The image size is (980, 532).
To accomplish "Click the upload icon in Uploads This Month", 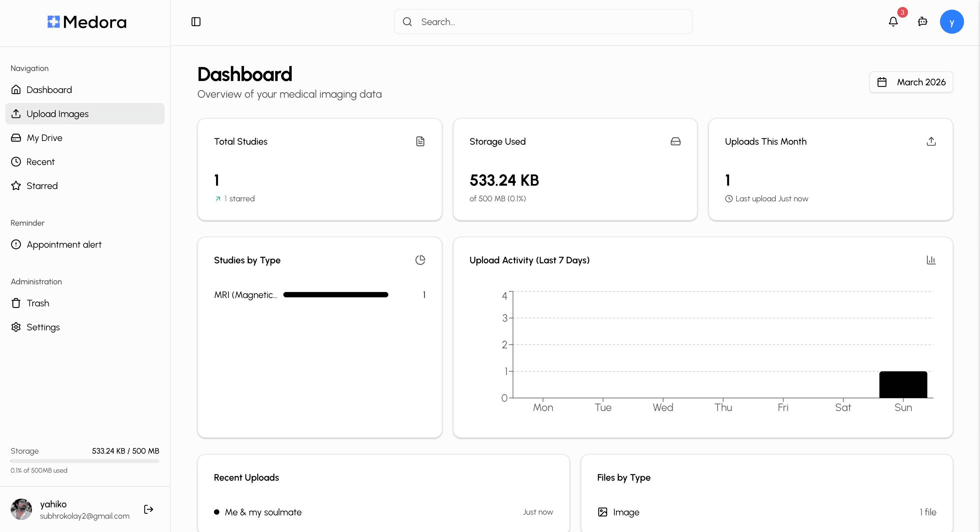I will point(931,141).
